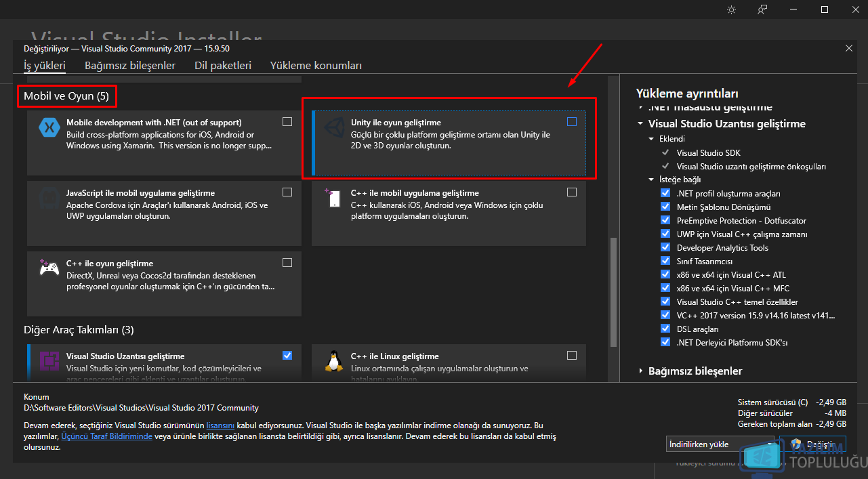Uncheck Visual Studio C++ temel özellikler
This screenshot has height=479, width=868.
pyautogui.click(x=665, y=302)
